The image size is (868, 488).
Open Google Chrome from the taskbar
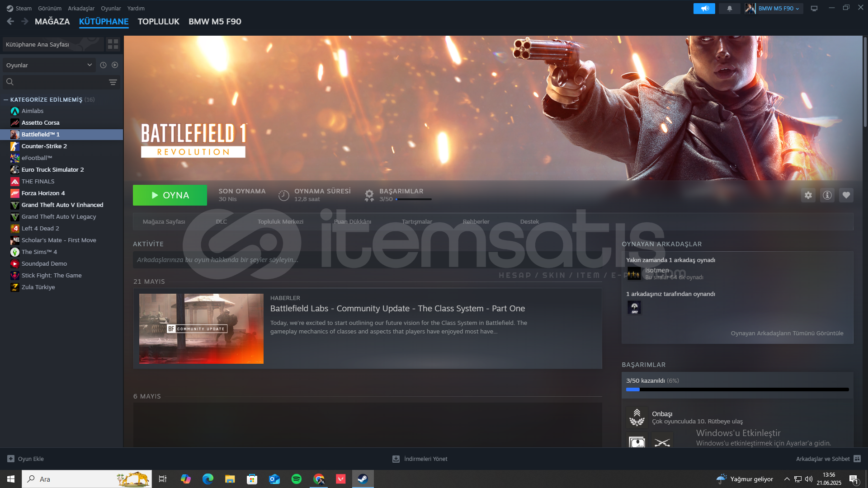(319, 479)
